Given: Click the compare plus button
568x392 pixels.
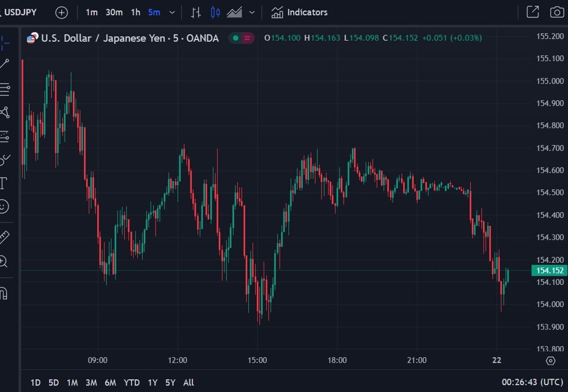Looking at the screenshot, I should click(61, 12).
